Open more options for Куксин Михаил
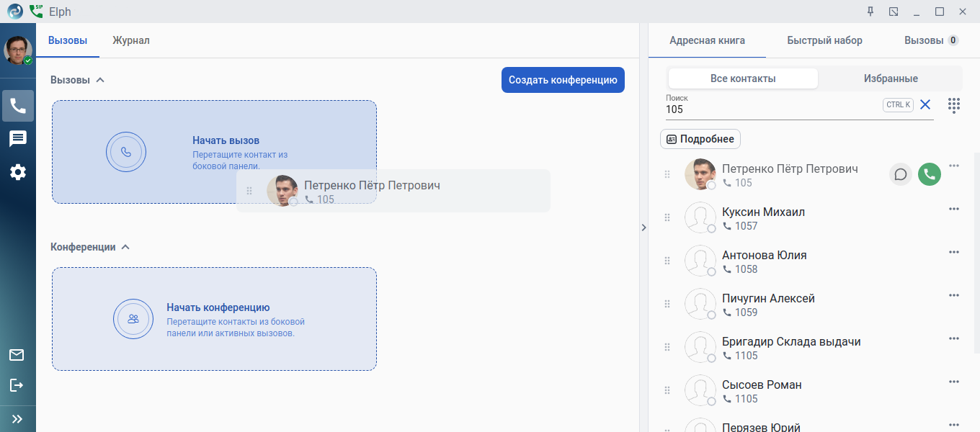The width and height of the screenshot is (980, 432). 954,210
